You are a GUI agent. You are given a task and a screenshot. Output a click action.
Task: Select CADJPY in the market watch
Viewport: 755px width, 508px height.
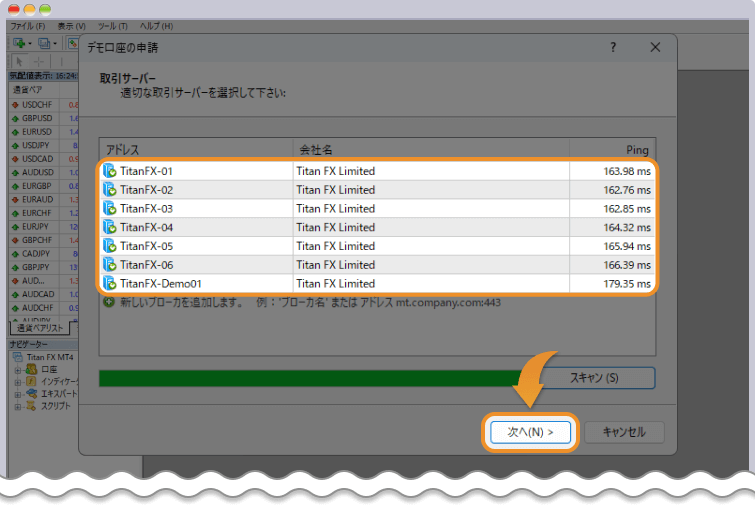point(36,253)
